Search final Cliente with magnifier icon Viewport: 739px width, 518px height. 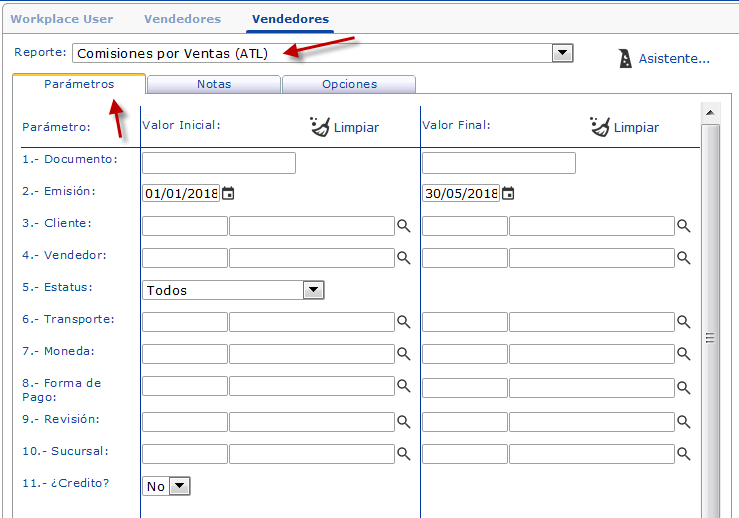pos(683,226)
